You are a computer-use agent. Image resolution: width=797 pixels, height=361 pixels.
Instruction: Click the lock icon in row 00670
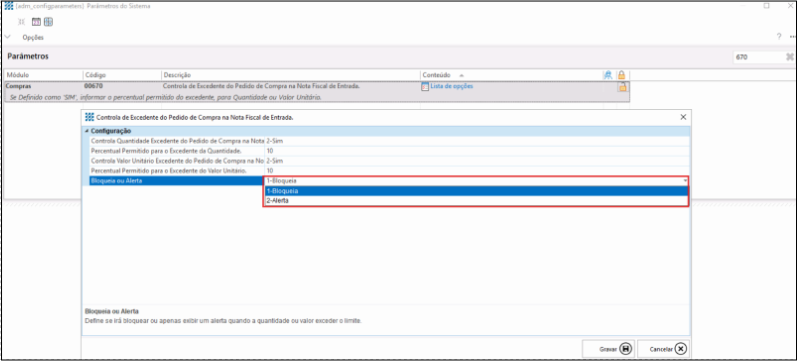pyautogui.click(x=622, y=86)
